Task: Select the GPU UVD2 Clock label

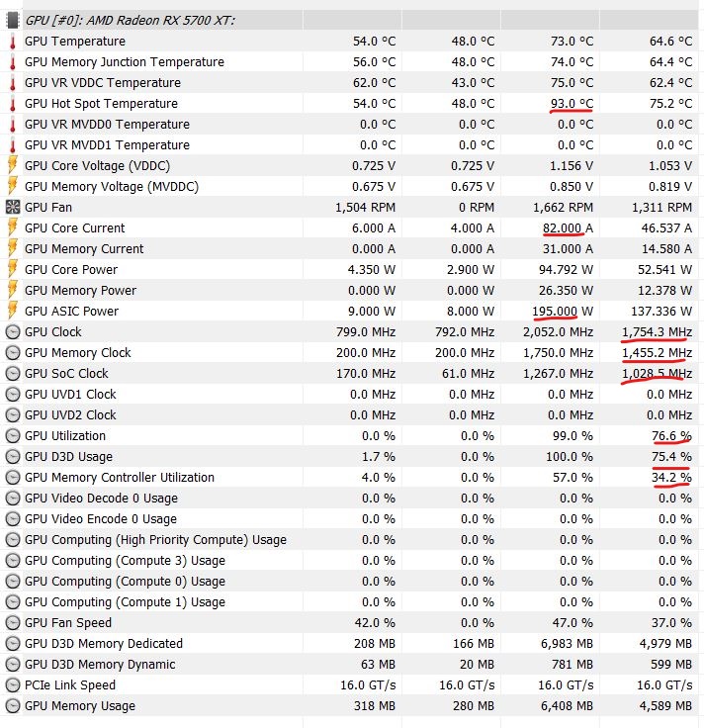Action: tap(70, 415)
